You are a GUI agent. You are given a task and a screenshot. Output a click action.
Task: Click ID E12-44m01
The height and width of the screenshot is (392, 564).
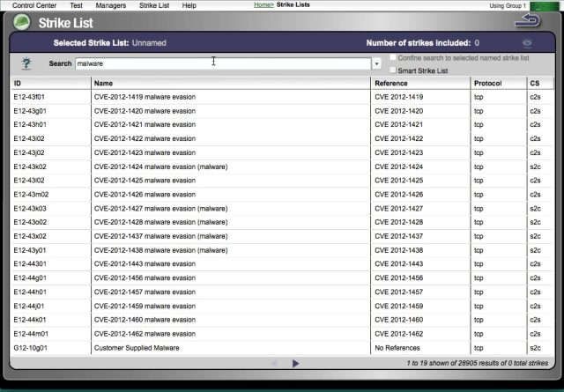[x=31, y=334]
